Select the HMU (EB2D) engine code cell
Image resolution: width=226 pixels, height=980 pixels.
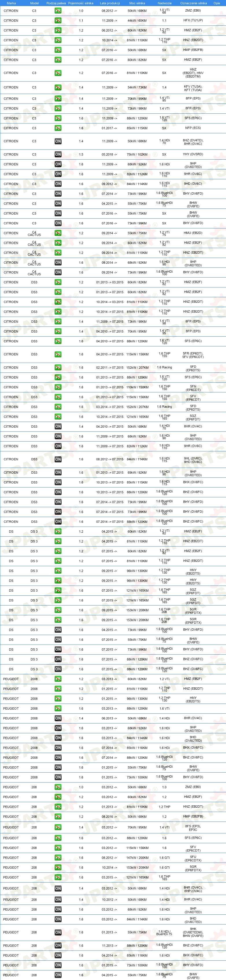click(x=193, y=233)
